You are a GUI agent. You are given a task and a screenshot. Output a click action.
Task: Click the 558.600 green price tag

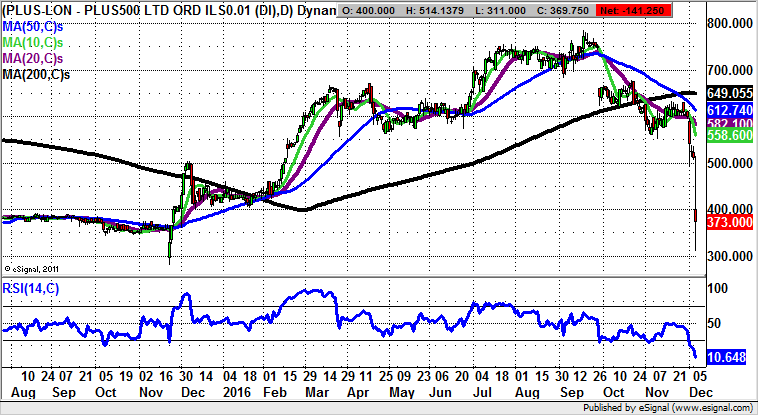click(x=728, y=135)
